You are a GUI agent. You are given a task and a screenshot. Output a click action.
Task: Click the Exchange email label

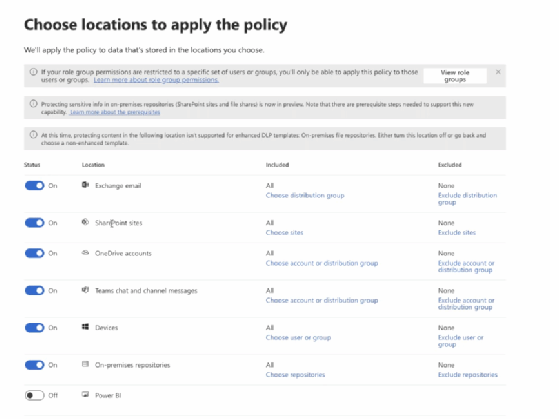(118, 186)
